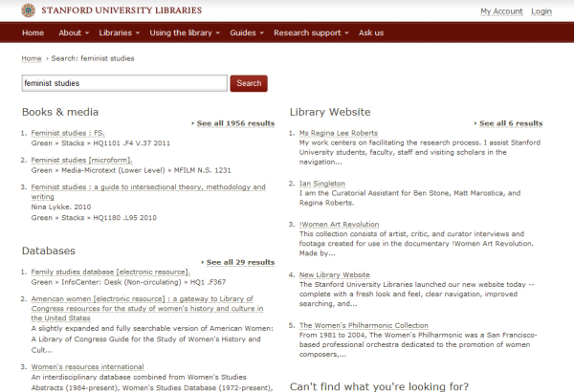See all 6 Library Website results
574x392 pixels.
click(511, 123)
